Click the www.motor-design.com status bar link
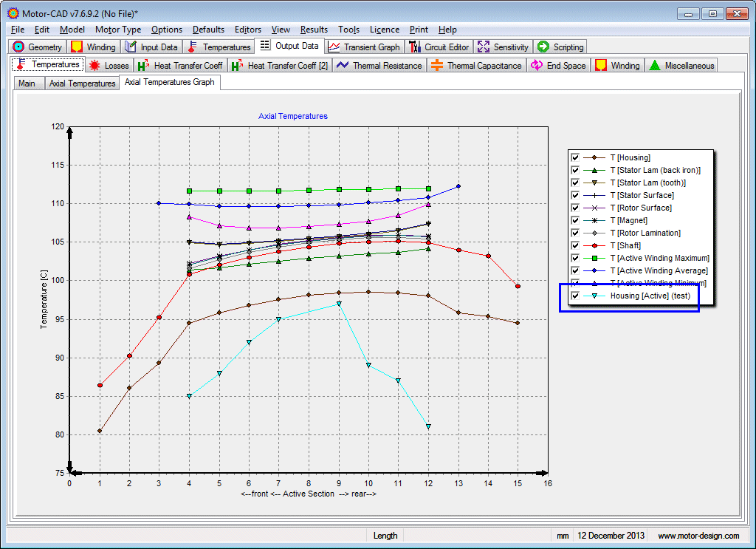 (698, 536)
